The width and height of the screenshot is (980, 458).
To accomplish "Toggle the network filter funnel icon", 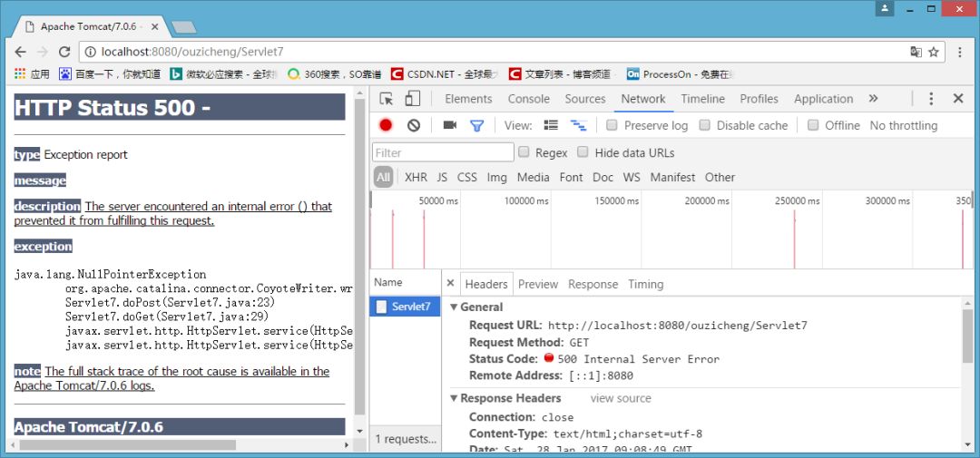I will (477, 125).
